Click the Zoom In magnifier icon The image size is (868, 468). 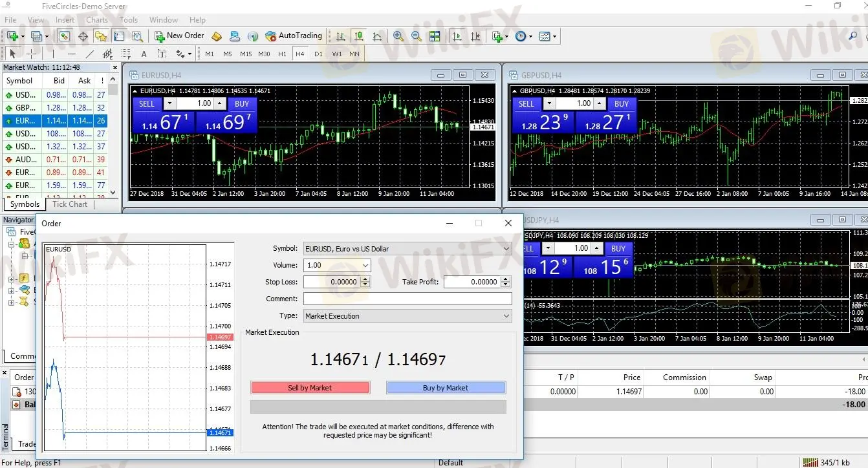pyautogui.click(x=398, y=37)
